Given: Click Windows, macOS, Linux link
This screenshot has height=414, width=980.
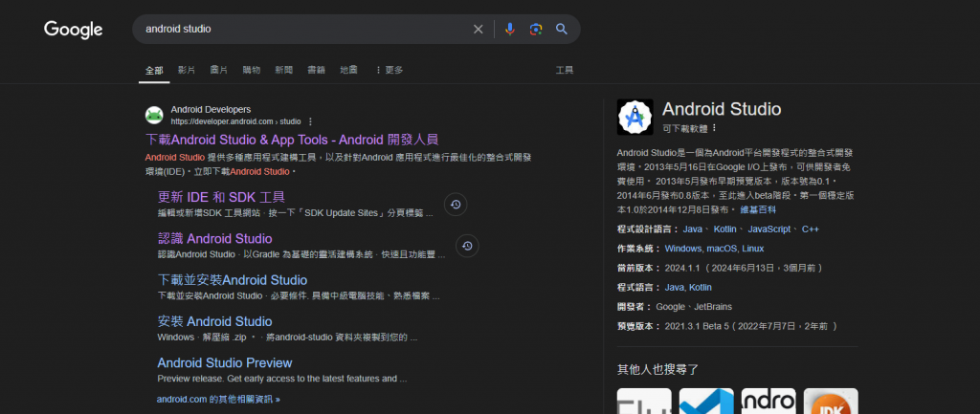Looking at the screenshot, I should point(714,249).
